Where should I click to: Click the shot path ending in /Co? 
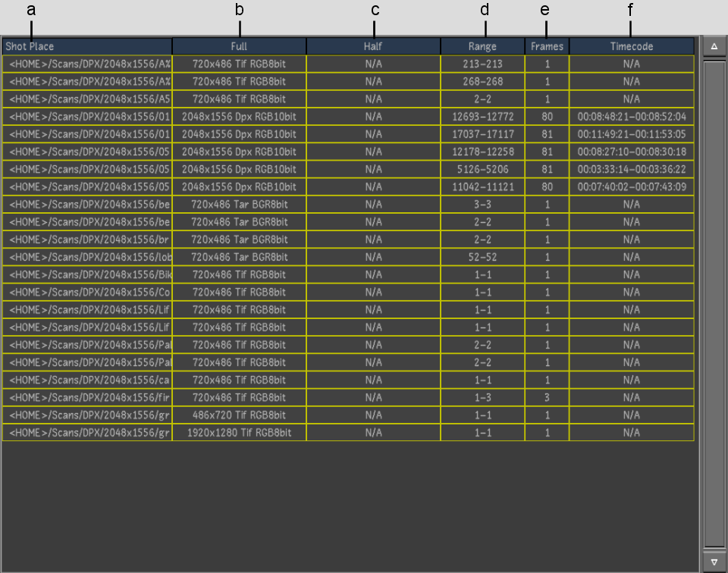(x=87, y=293)
